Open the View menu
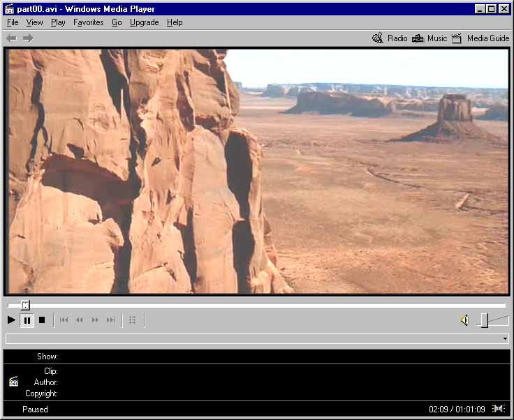This screenshot has width=514, height=420. (x=34, y=22)
